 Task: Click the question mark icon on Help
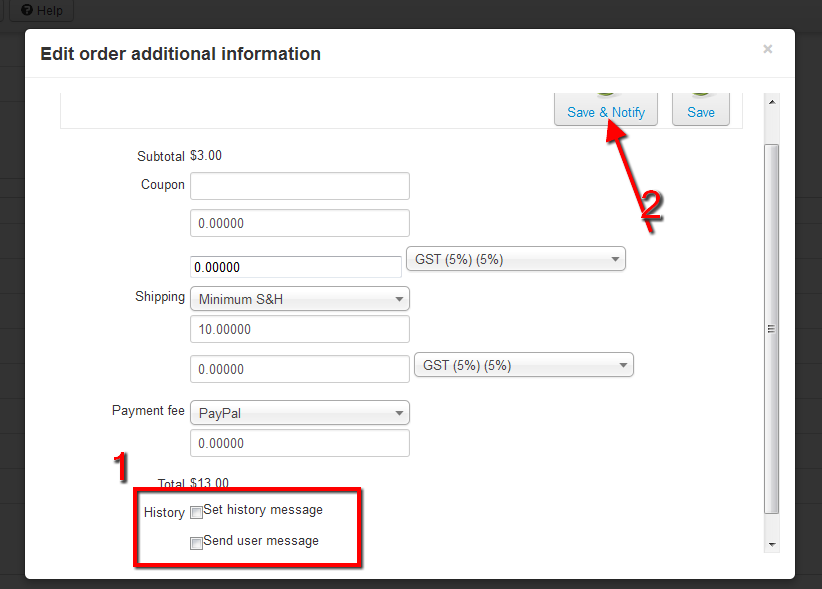27,10
